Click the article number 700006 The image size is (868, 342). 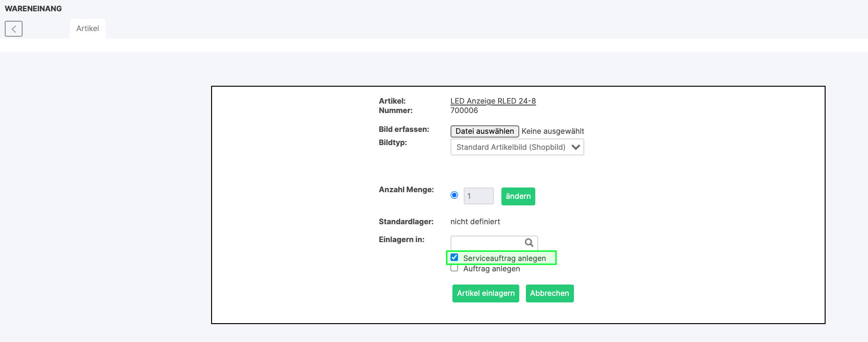tap(464, 110)
